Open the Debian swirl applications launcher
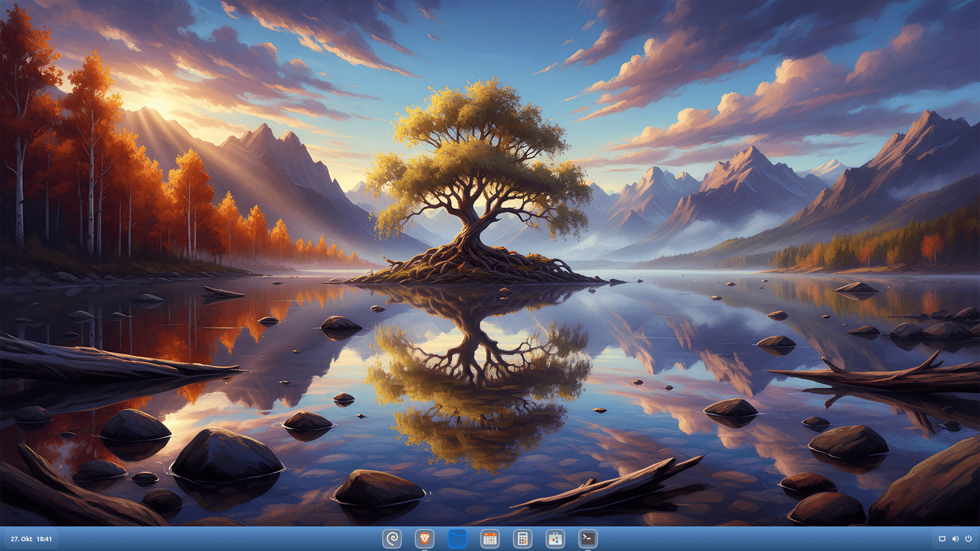This screenshot has width=980, height=551. click(x=392, y=539)
